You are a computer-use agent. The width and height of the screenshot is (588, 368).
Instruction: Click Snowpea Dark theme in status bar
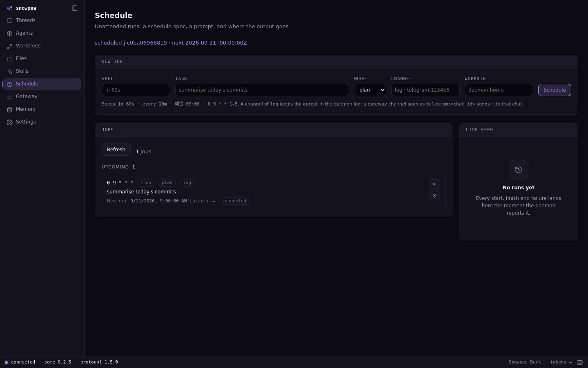pyautogui.click(x=525, y=362)
